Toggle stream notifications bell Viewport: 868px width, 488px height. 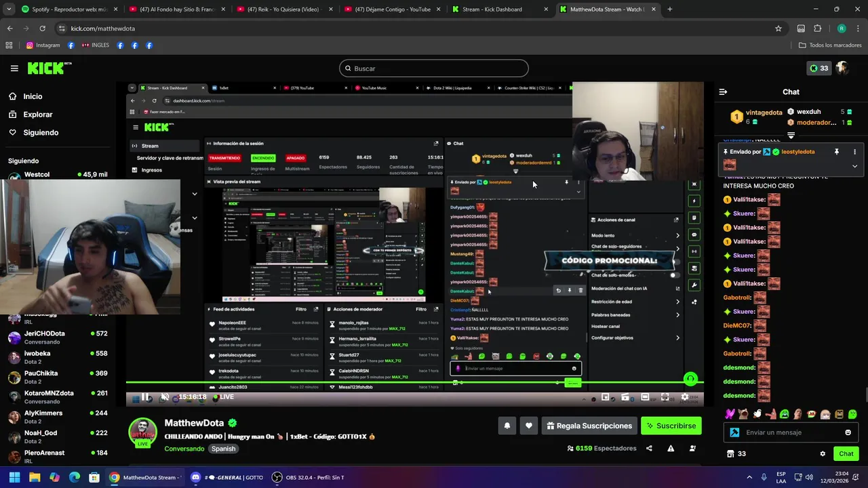tap(507, 426)
